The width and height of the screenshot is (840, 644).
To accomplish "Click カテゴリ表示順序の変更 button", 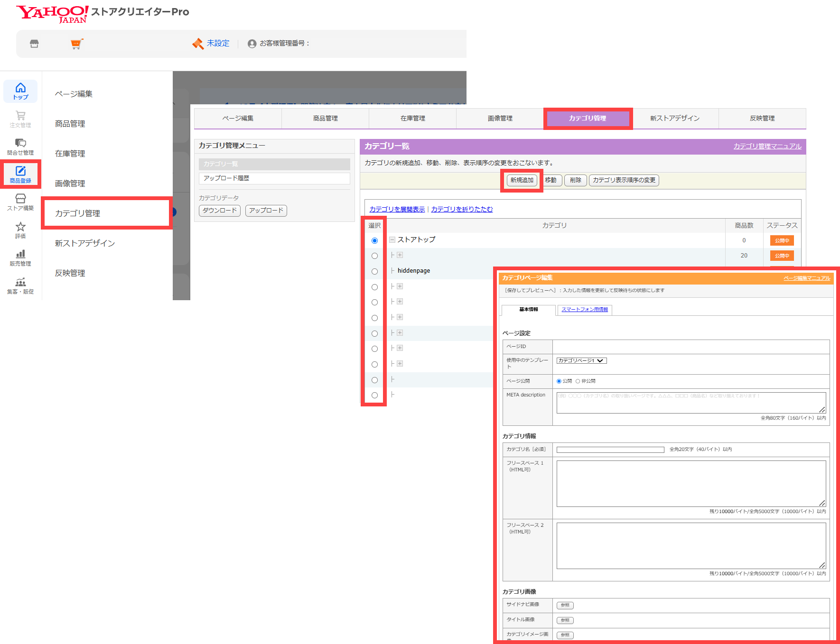I will pos(624,180).
